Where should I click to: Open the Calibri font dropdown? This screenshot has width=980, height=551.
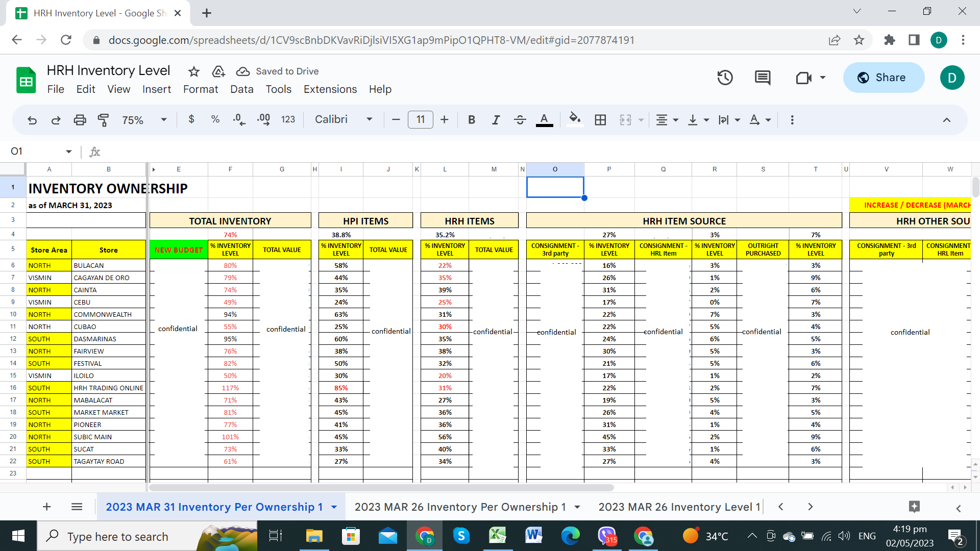click(343, 120)
